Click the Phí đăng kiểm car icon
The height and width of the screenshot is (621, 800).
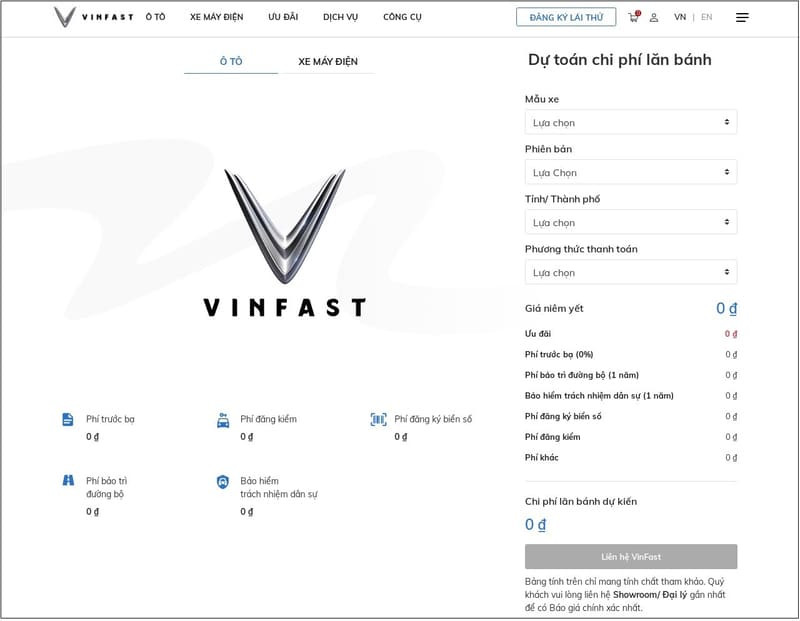[223, 420]
